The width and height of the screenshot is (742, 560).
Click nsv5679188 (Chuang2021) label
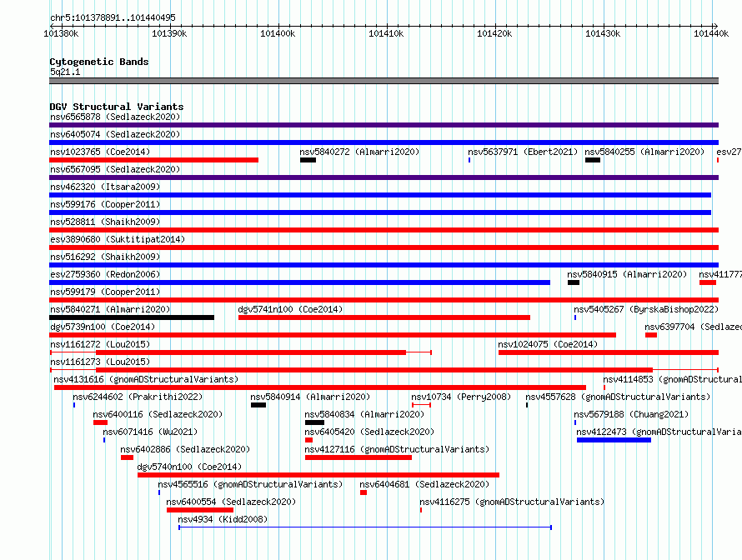click(x=631, y=414)
